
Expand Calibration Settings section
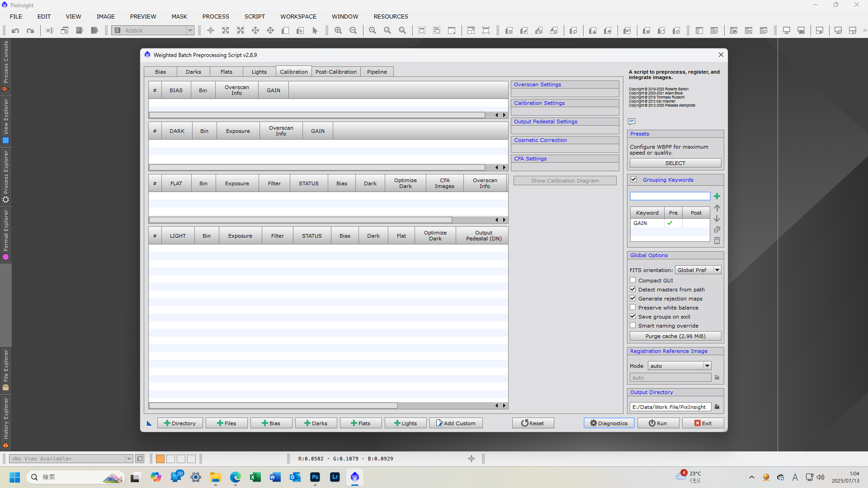pos(565,103)
